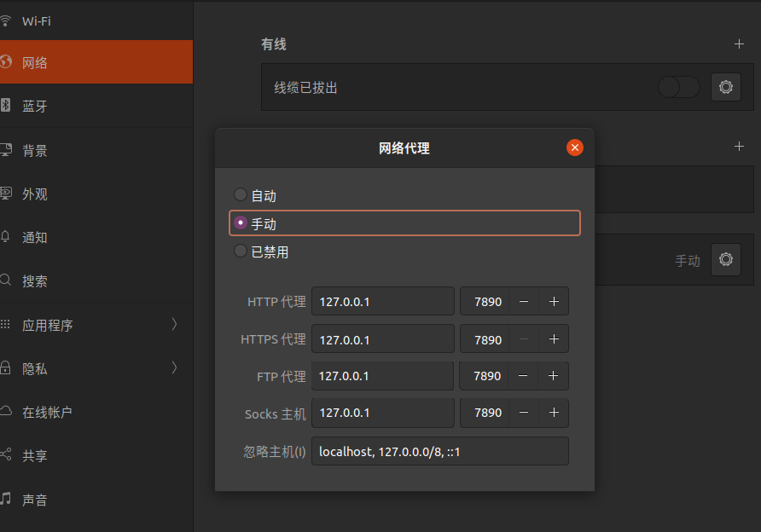The height and width of the screenshot is (532, 761).
Task: Select the 在线帐户 sidebar icon
Action: click(10, 412)
